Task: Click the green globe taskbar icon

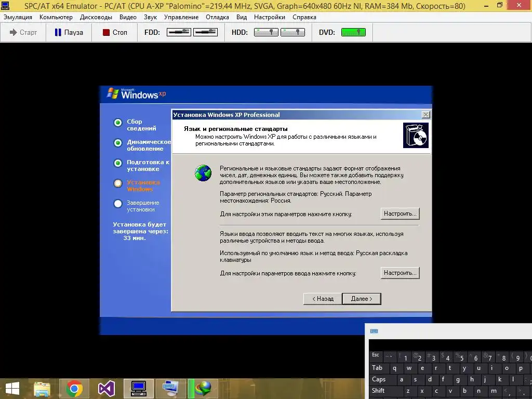Action: (203, 389)
